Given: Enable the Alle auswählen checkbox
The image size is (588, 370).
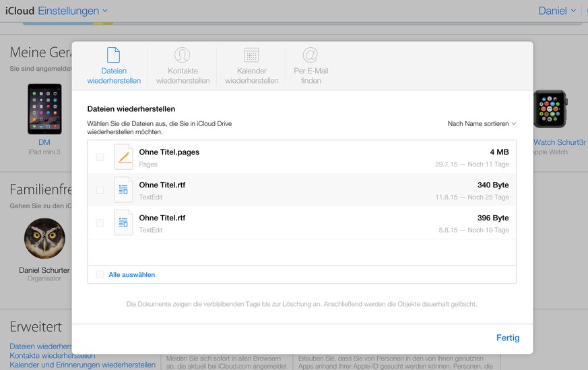Looking at the screenshot, I should [x=100, y=275].
